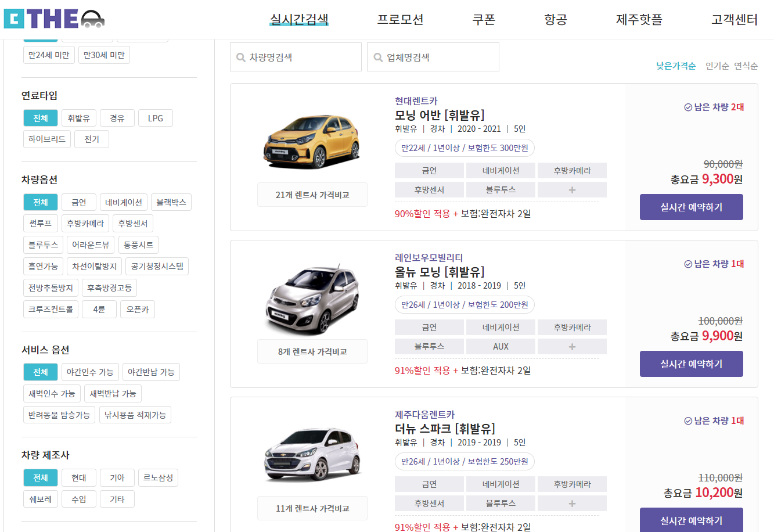The height and width of the screenshot is (532, 774).
Task: Click 실시간 예약하기 for 모닝 어반
Action: pos(691,207)
